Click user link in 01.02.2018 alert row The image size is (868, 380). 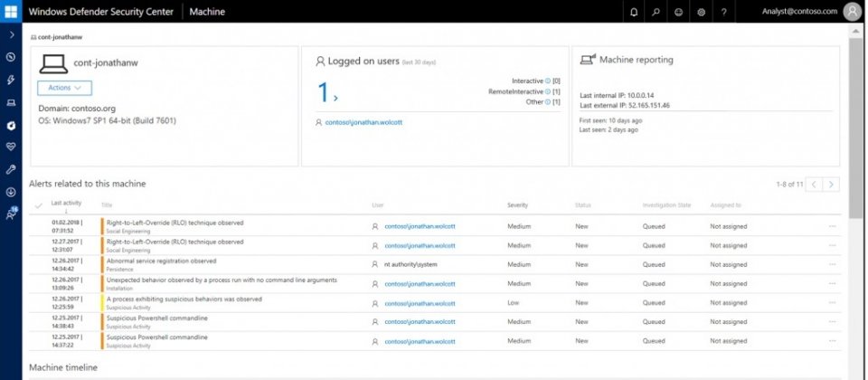pyautogui.click(x=420, y=226)
